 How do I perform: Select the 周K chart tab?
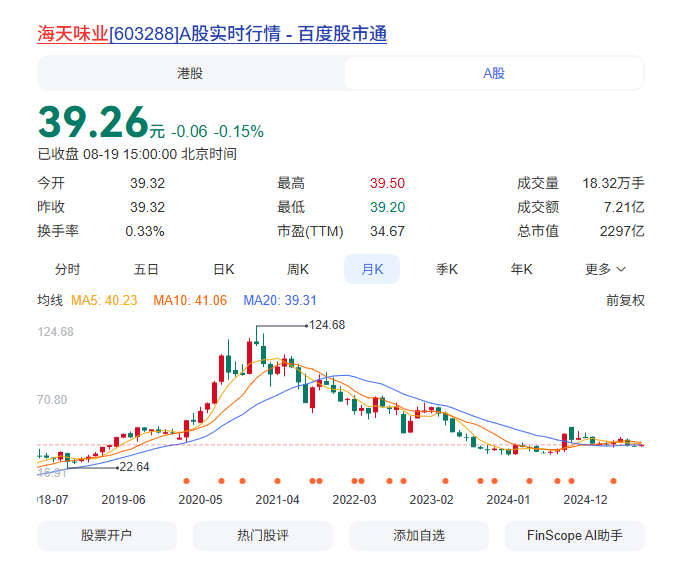[x=298, y=269]
